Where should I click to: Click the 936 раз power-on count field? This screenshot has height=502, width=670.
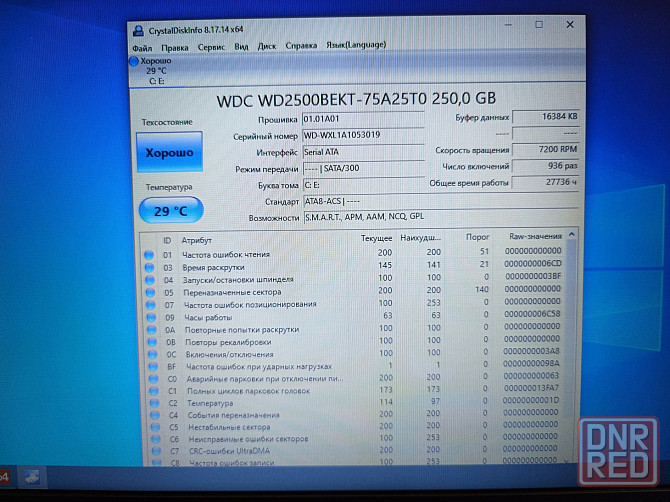[545, 166]
